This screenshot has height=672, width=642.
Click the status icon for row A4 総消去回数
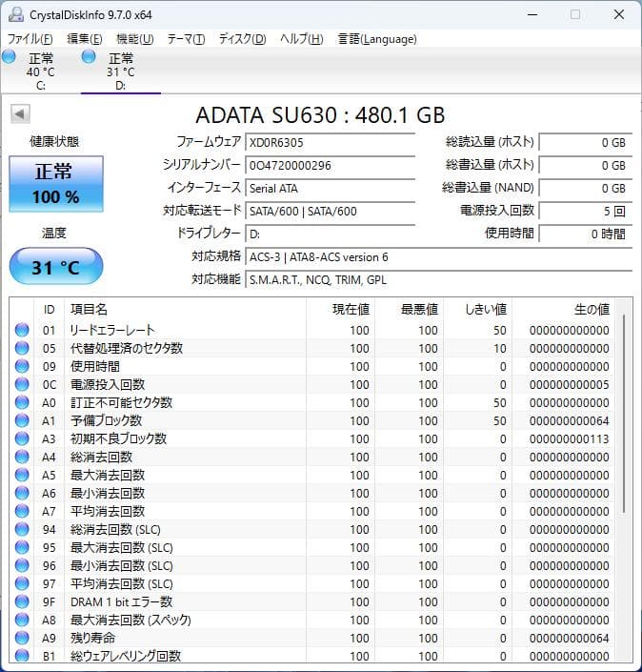22,457
